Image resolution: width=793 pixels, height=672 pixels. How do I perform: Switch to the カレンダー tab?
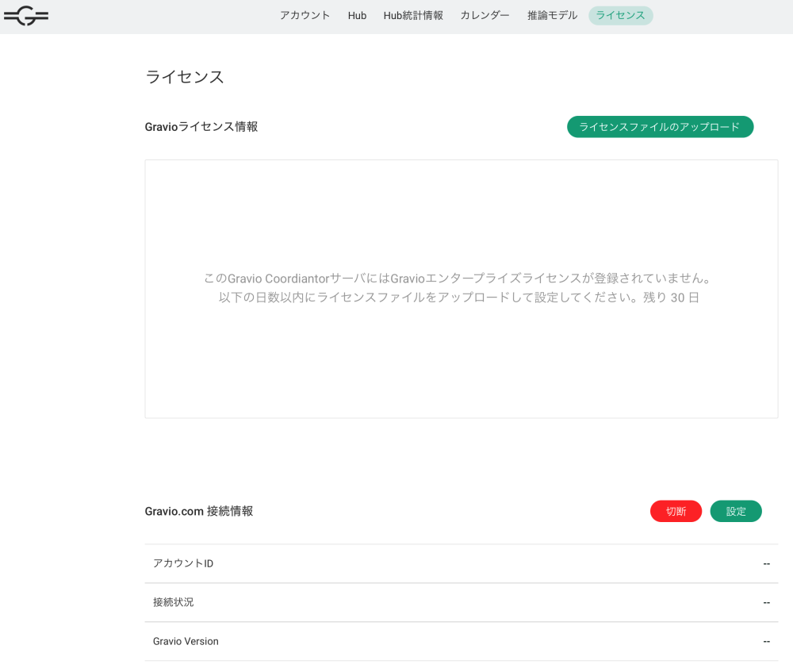point(485,16)
